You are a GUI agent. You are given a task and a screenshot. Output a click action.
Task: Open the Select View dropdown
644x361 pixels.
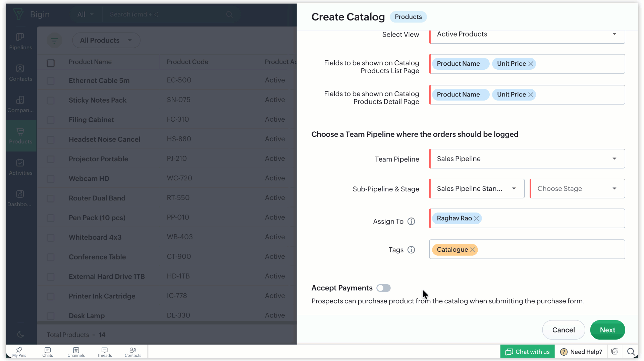point(527,35)
